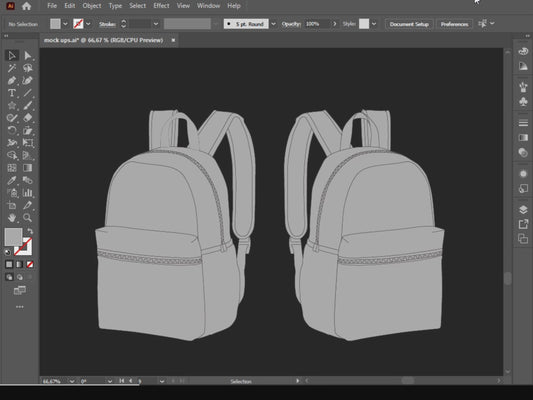Open the Object menu
Image resolution: width=533 pixels, height=400 pixels.
[x=92, y=6]
